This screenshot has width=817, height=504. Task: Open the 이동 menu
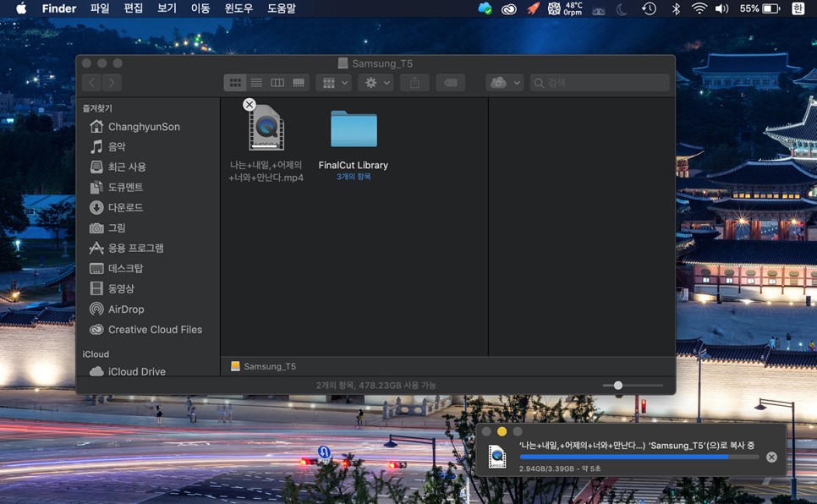point(200,8)
